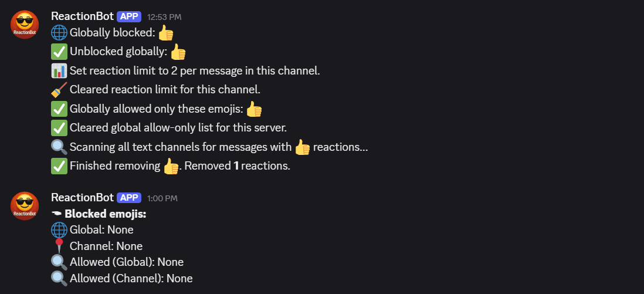
Task: Click the thumbs up emoji after Finished removing
Action: pyautogui.click(x=171, y=166)
